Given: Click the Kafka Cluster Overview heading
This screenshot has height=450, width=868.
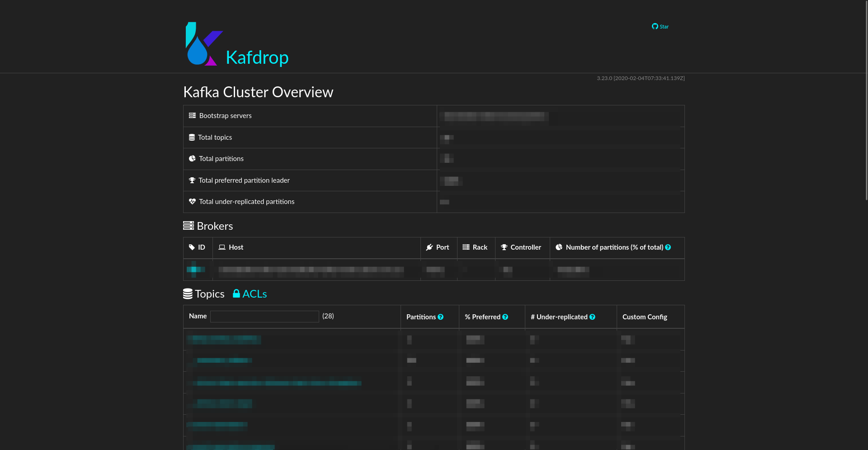Looking at the screenshot, I should click(258, 92).
